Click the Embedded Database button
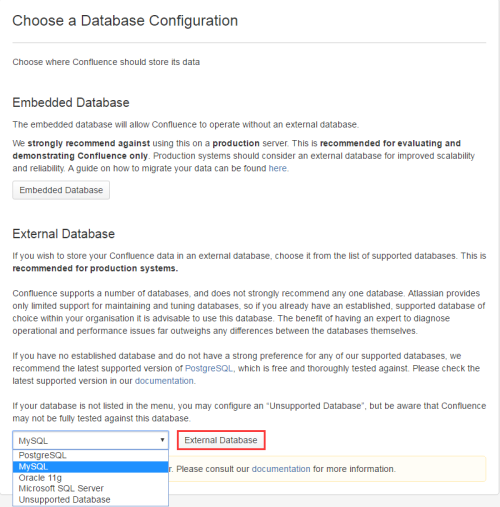This screenshot has width=500, height=507. (61, 190)
